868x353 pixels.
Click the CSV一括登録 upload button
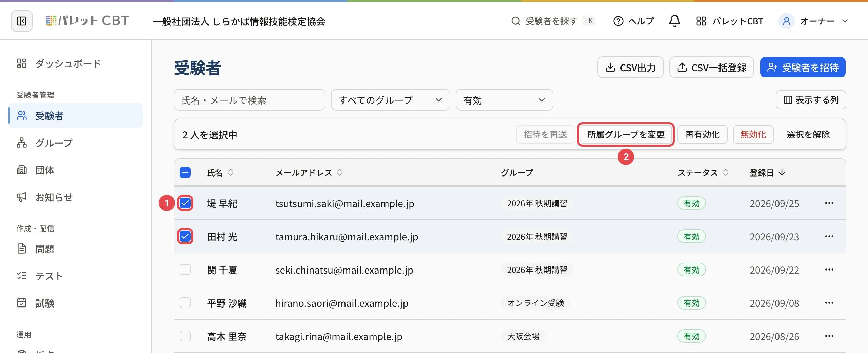click(711, 68)
